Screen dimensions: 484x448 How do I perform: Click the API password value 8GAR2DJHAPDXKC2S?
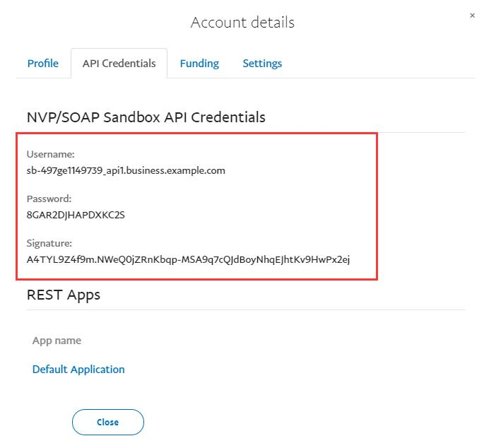pos(76,215)
